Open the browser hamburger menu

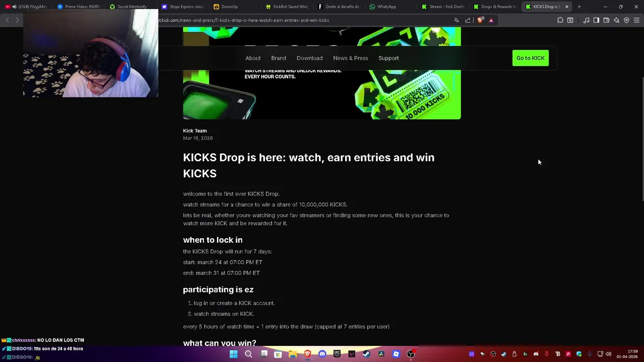coord(636,20)
